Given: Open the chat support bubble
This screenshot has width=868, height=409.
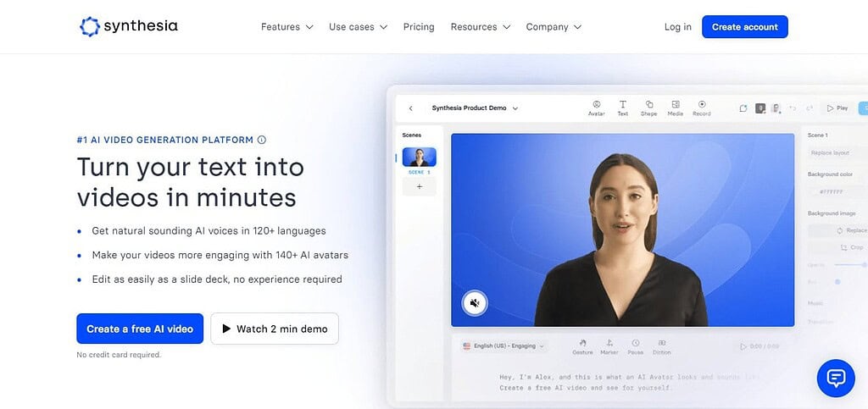Looking at the screenshot, I should 836,378.
